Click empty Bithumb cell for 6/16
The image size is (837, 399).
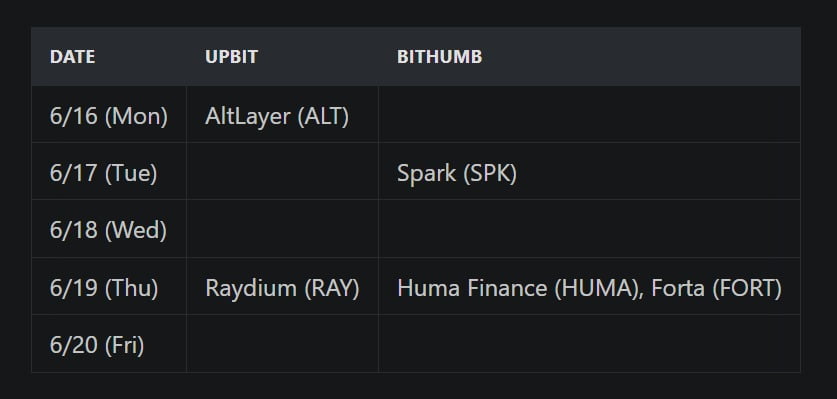tap(589, 115)
